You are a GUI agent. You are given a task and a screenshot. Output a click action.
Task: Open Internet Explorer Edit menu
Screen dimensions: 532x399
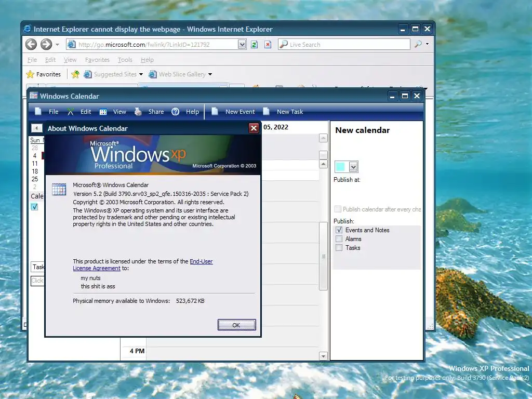[50, 60]
